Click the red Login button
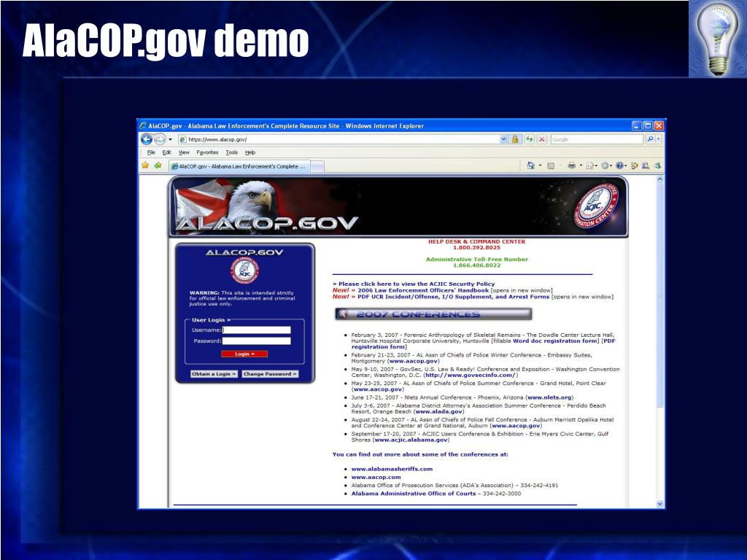747x560 pixels. pos(244,354)
